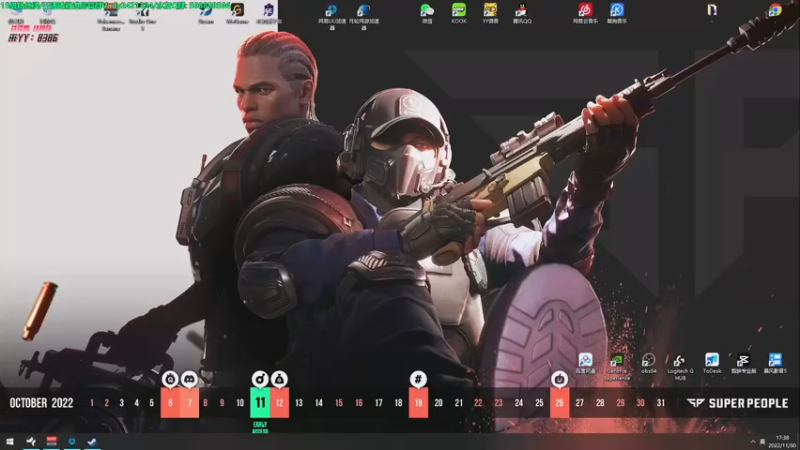This screenshot has height=450, width=800.
Task: Open the Steam desktop shortcut
Action: (x=206, y=14)
